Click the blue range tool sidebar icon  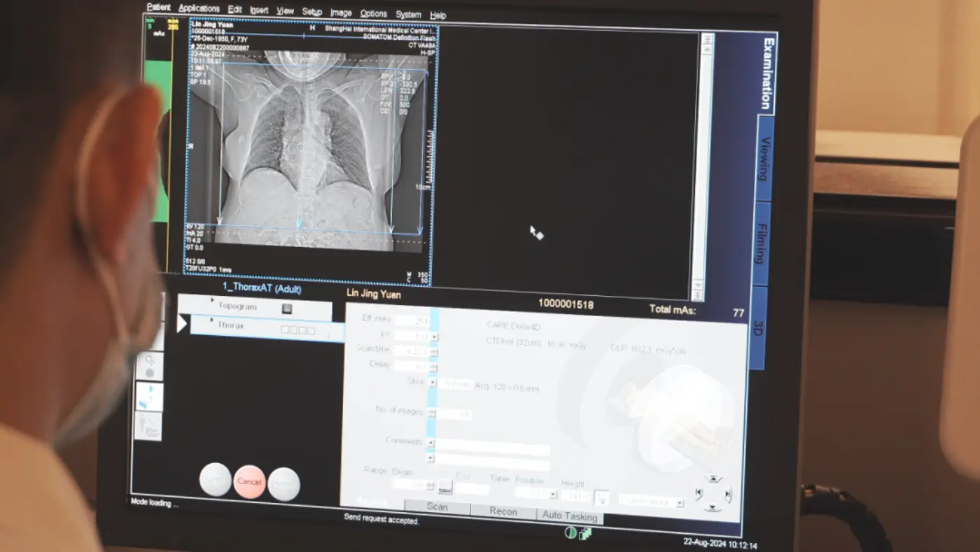point(149,396)
